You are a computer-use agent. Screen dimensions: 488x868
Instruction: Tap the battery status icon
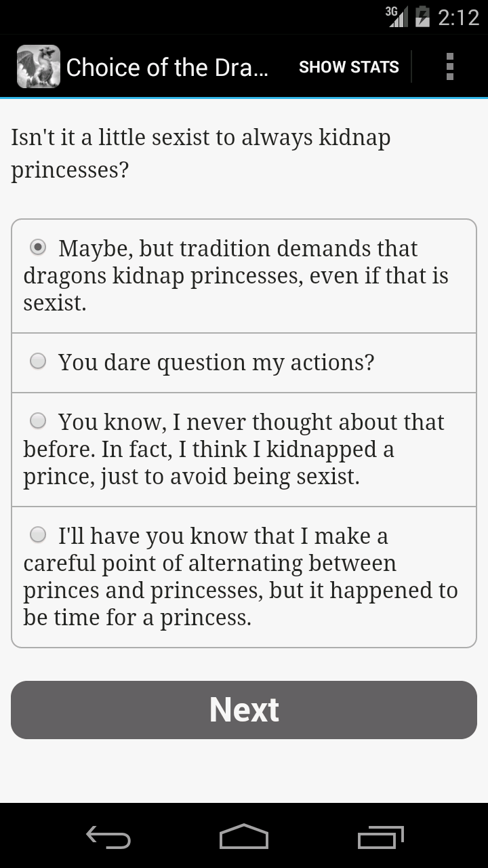click(x=422, y=16)
